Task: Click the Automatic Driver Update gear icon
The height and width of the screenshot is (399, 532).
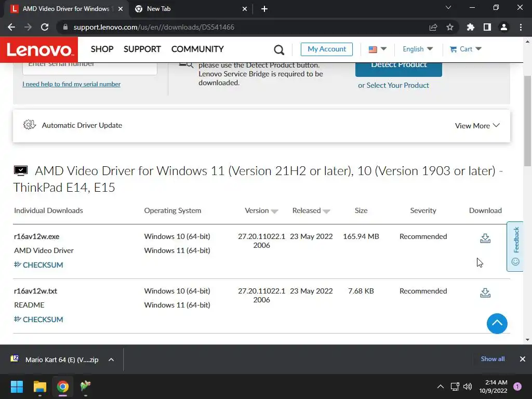Action: coord(30,125)
